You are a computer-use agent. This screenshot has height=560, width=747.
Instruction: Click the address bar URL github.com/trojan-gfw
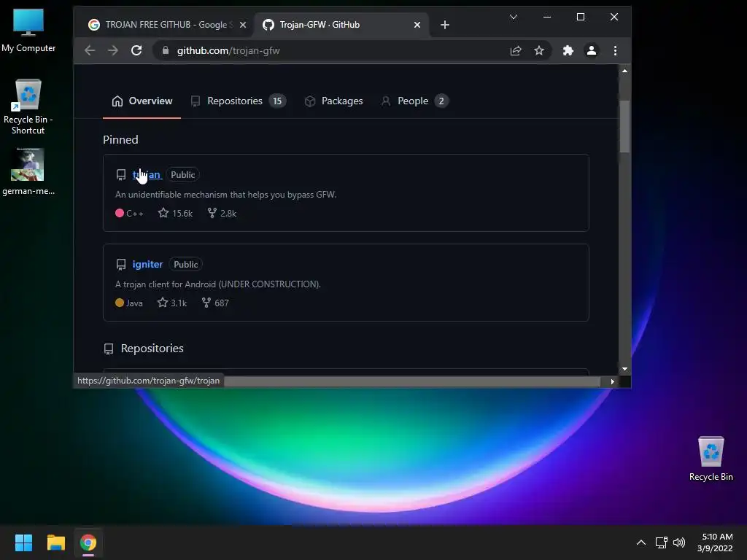pyautogui.click(x=228, y=50)
